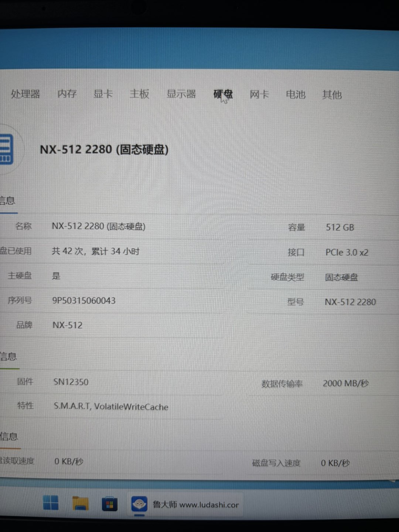399x532 pixels.
Task: Go to the 显示器 tab
Action: coord(181,94)
